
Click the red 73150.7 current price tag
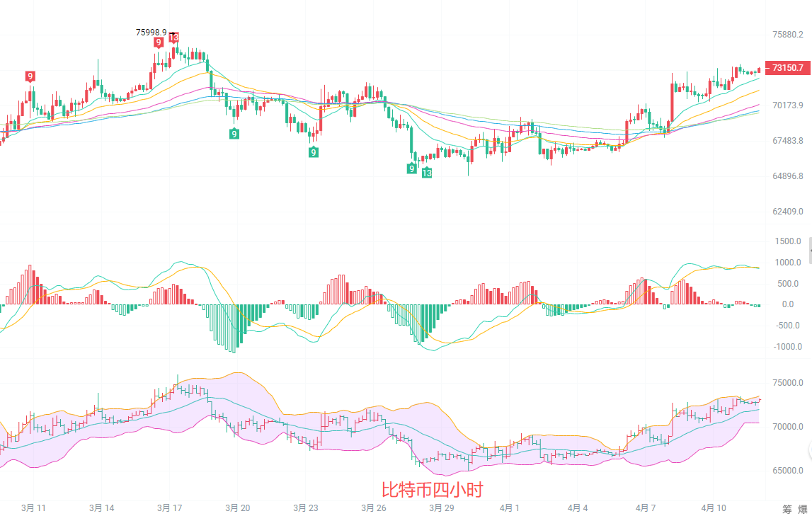coord(787,68)
